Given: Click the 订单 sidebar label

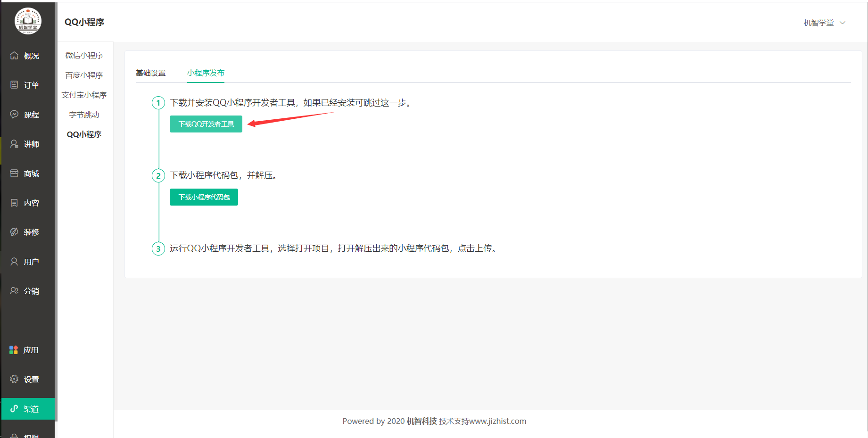Looking at the screenshot, I should 32,85.
